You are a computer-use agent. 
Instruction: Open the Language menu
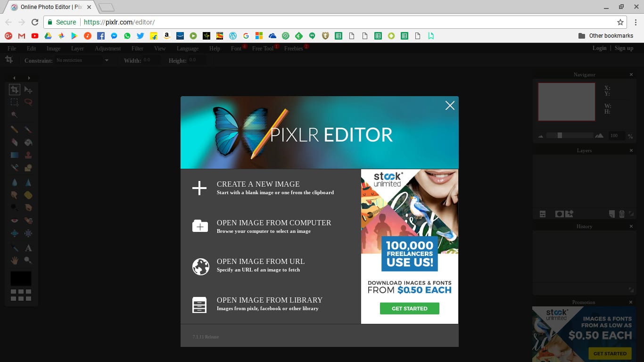click(x=188, y=49)
